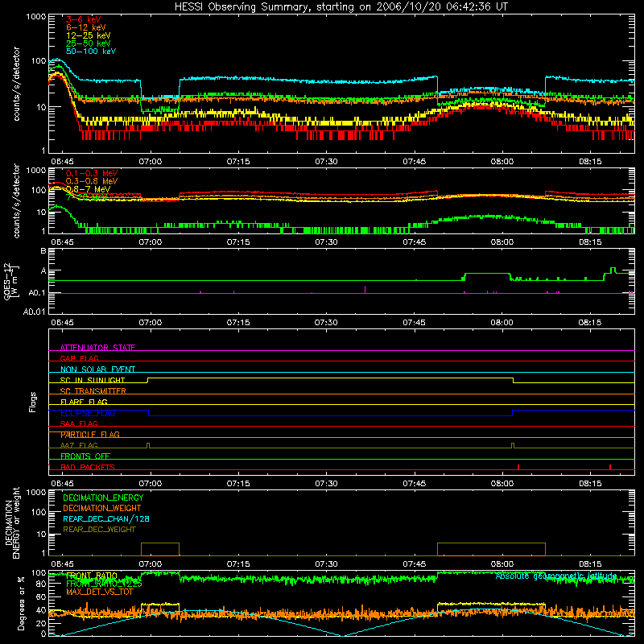Select the SC_IN_SUNLIGHT flag label
644x644 pixels.
(x=93, y=380)
